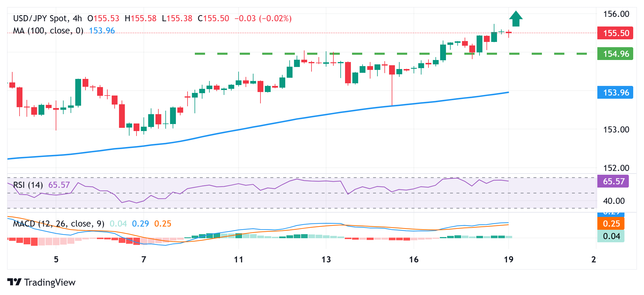Click the 0.04 MACD histogram value label
This screenshot has width=644, height=295.
click(x=611, y=236)
